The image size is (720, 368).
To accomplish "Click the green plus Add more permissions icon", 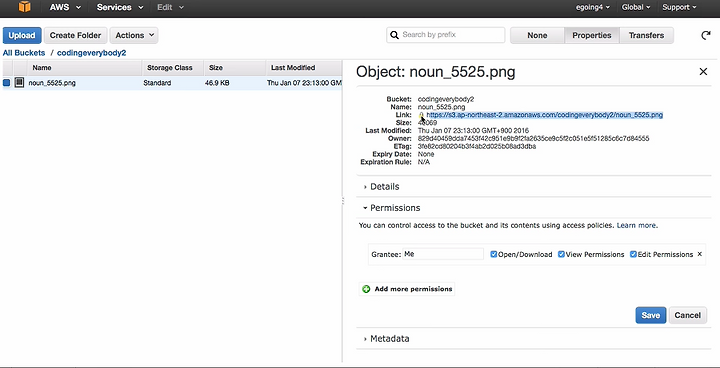I will click(x=366, y=289).
